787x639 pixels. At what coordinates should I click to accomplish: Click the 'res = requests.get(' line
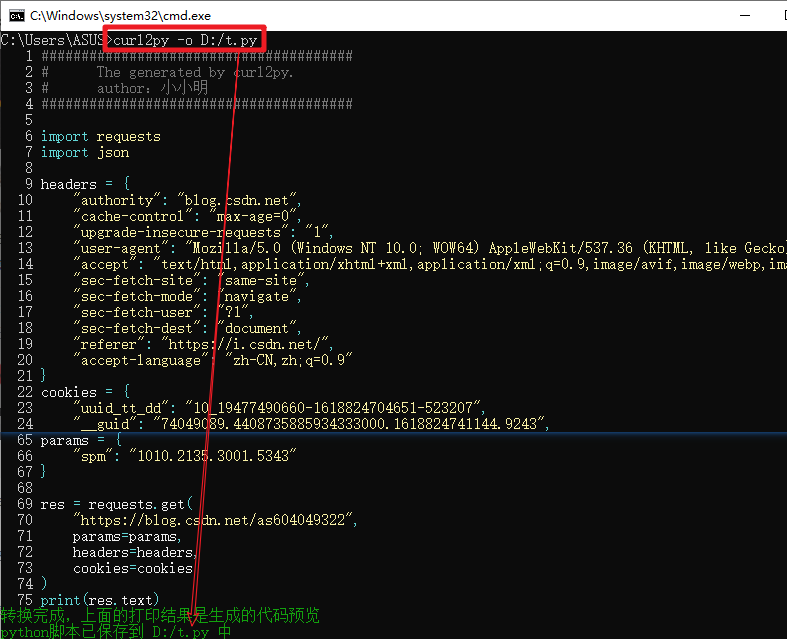point(116,504)
